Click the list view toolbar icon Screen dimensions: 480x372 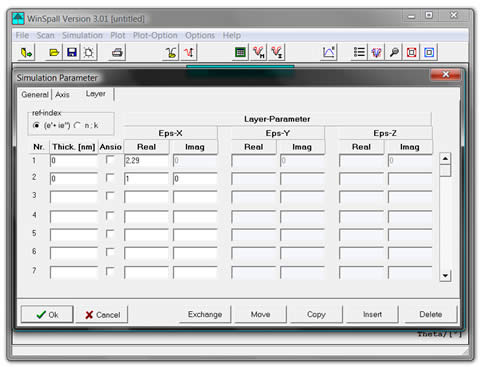(359, 52)
